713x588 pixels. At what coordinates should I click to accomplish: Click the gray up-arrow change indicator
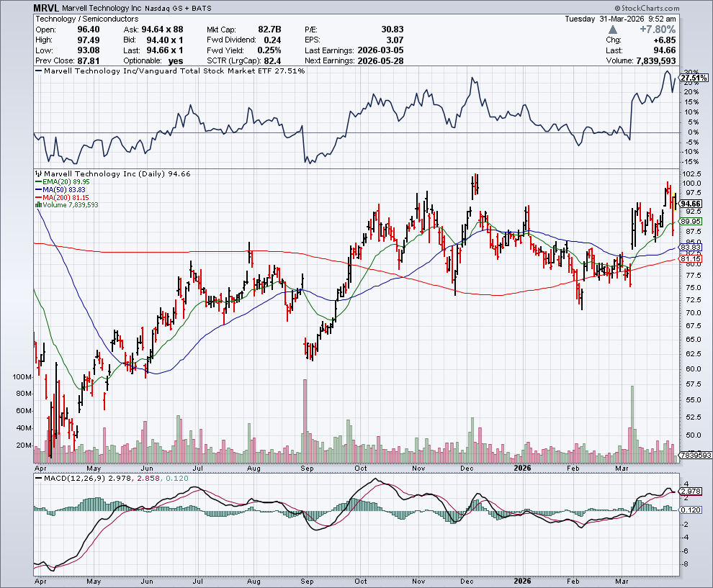pos(612,30)
